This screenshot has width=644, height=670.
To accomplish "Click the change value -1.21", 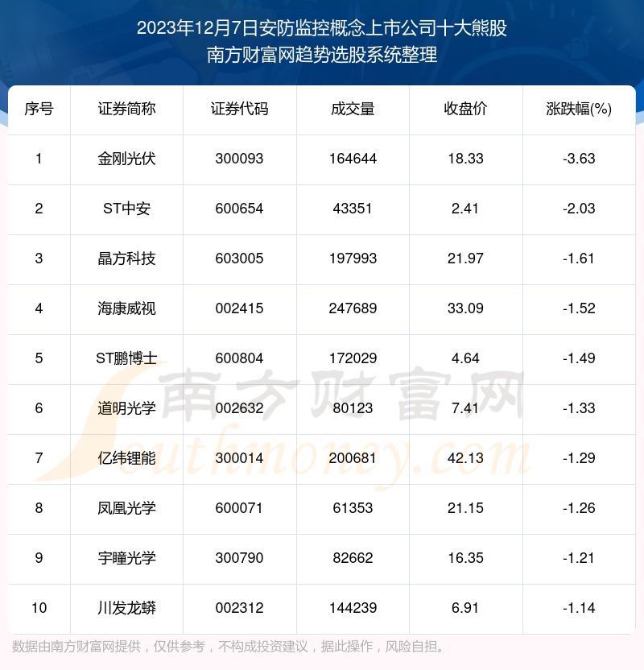I will (579, 559).
